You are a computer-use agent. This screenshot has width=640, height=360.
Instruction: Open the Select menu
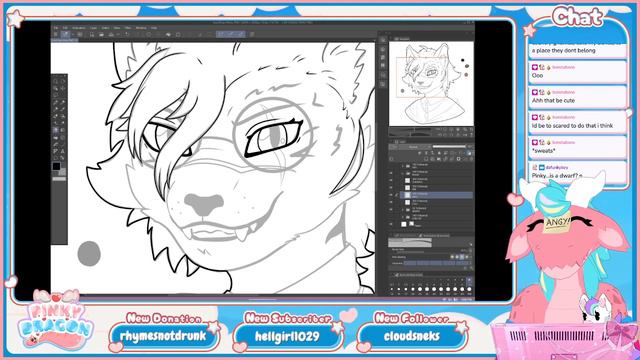click(x=105, y=28)
